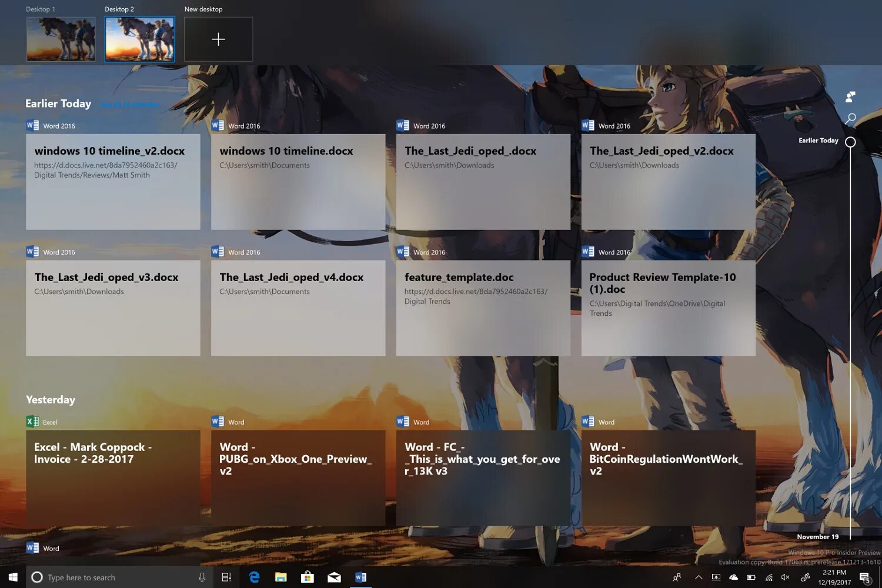Viewport: 882px width, 588px height.
Task: Open the feature_template.doc activity card
Action: pos(483,308)
